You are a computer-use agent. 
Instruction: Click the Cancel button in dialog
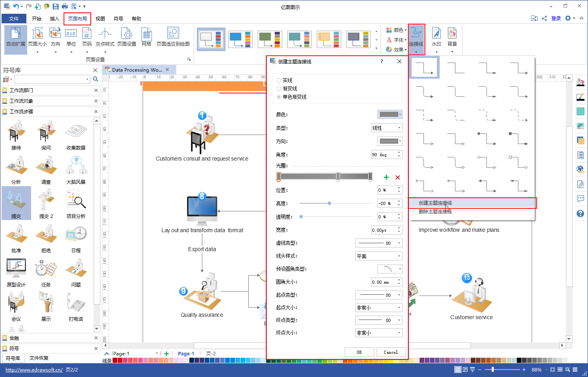[x=391, y=352]
